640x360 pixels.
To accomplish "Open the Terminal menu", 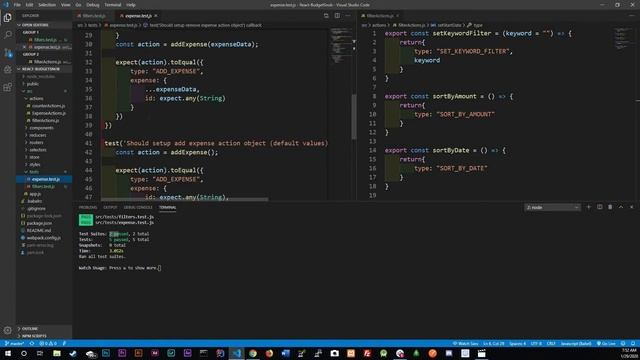I will (x=113, y=5).
